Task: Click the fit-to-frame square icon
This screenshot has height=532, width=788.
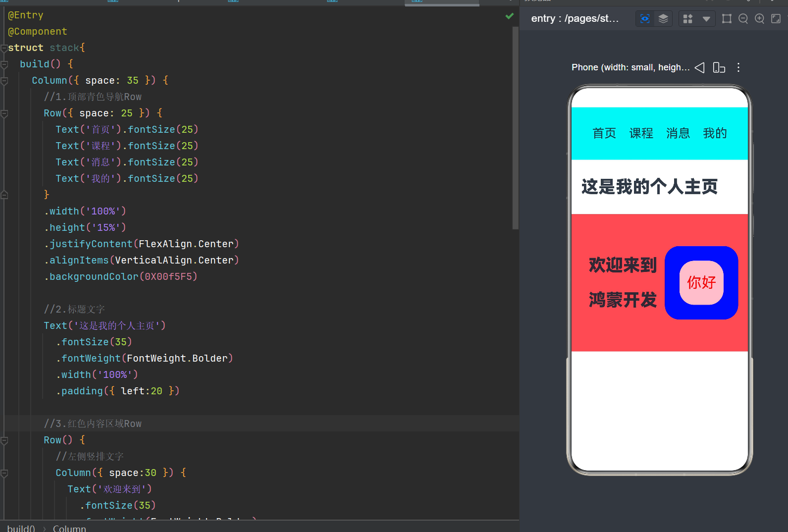Action: (x=727, y=19)
